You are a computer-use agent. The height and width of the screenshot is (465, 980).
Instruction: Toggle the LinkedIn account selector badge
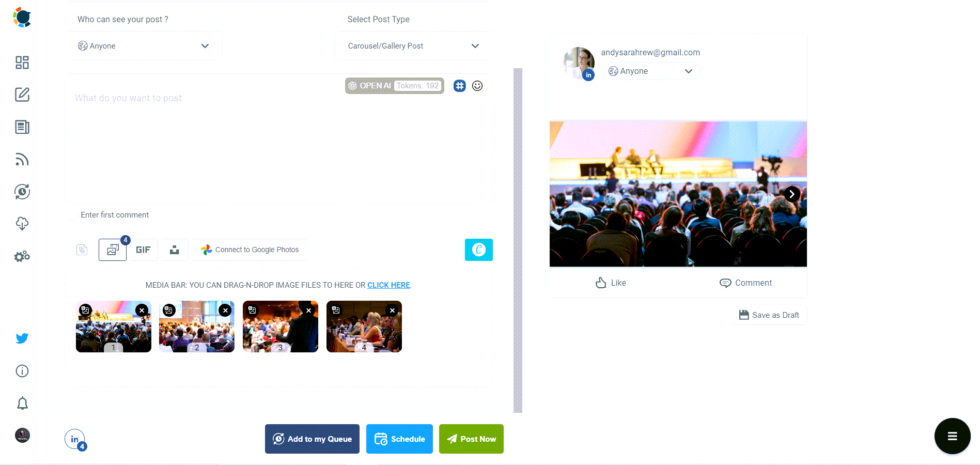click(x=74, y=439)
